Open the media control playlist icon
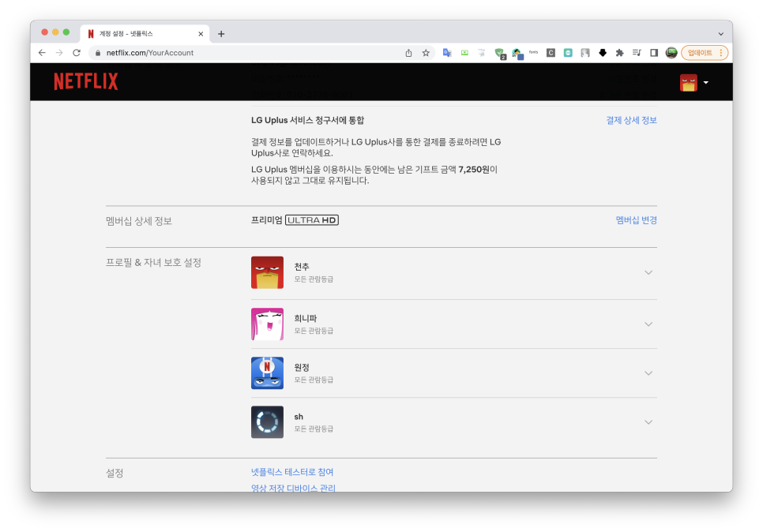 (637, 53)
